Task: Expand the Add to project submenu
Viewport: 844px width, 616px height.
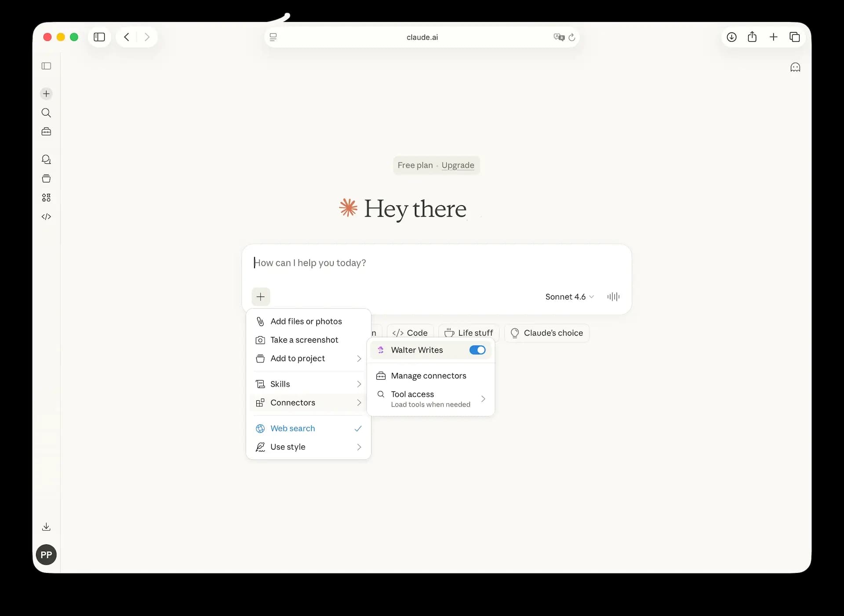Action: coord(309,359)
